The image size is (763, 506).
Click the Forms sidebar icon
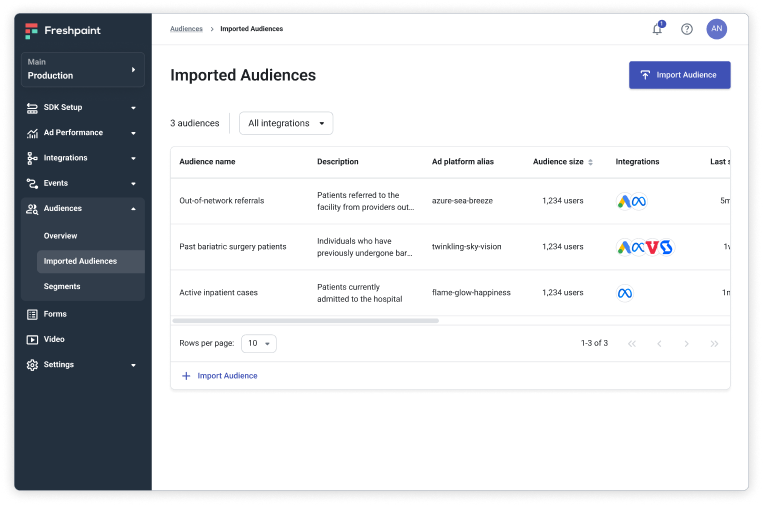[x=32, y=314]
